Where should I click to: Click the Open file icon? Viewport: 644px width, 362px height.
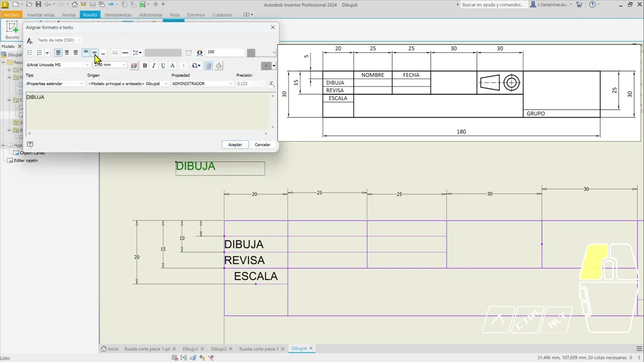pyautogui.click(x=29, y=5)
